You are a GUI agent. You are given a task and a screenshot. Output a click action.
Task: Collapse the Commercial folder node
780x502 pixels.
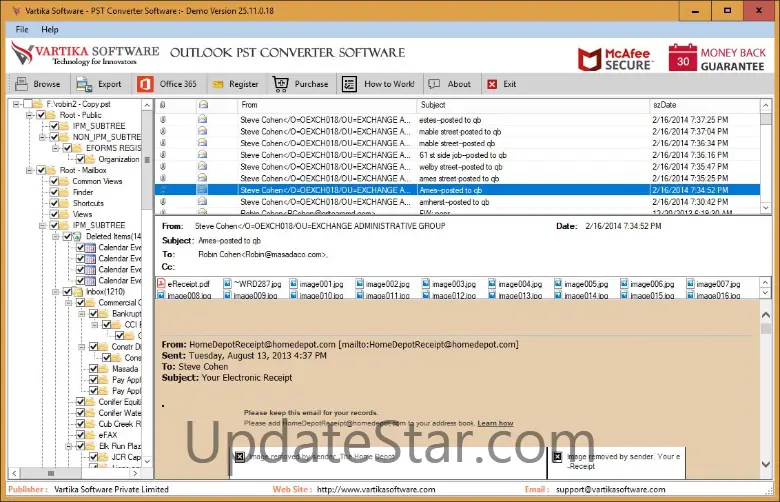coord(69,302)
